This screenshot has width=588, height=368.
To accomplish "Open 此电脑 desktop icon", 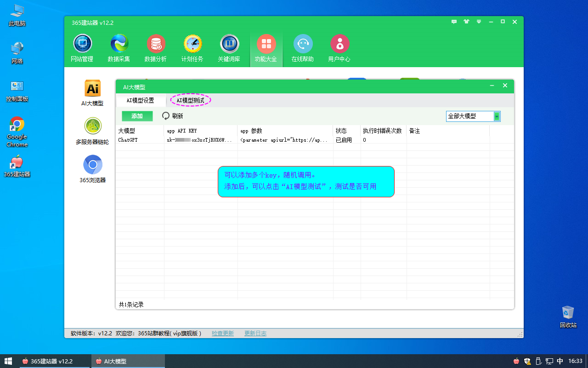I will coord(17,15).
